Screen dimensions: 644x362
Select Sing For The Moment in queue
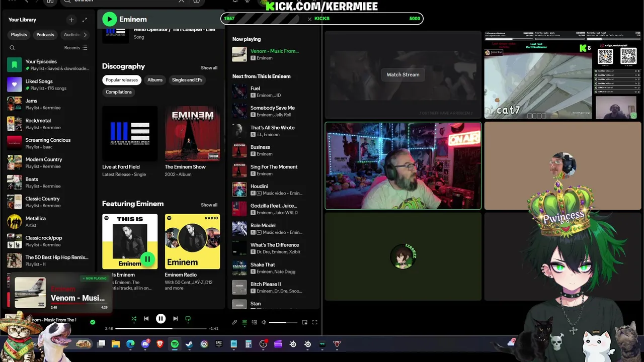(x=275, y=170)
